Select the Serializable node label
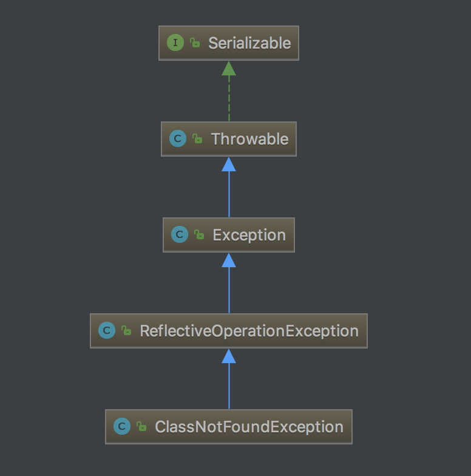Viewport: 471px width, 476px height. tap(249, 43)
